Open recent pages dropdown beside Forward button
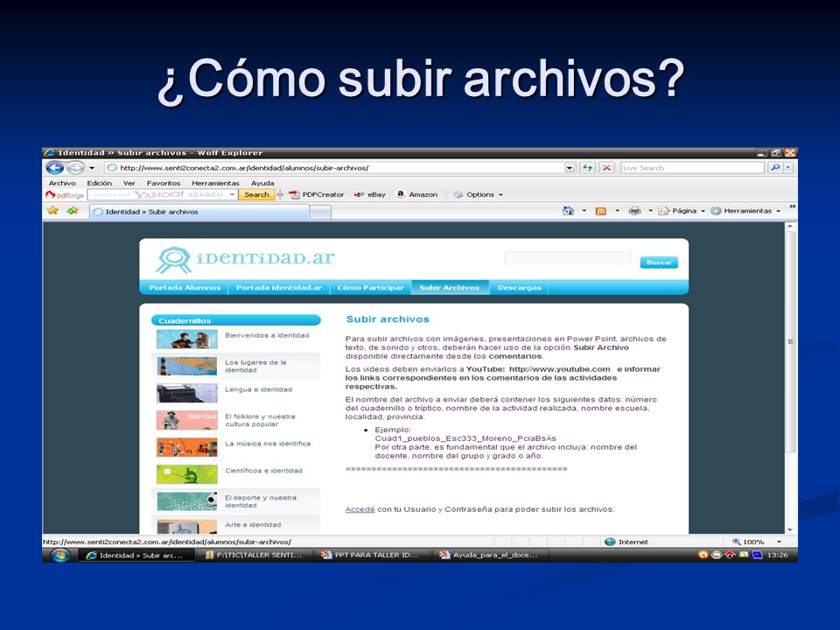The image size is (840, 630). (92, 168)
